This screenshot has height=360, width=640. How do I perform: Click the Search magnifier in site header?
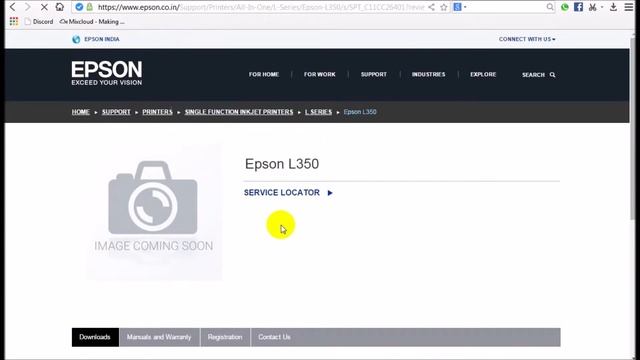click(552, 75)
